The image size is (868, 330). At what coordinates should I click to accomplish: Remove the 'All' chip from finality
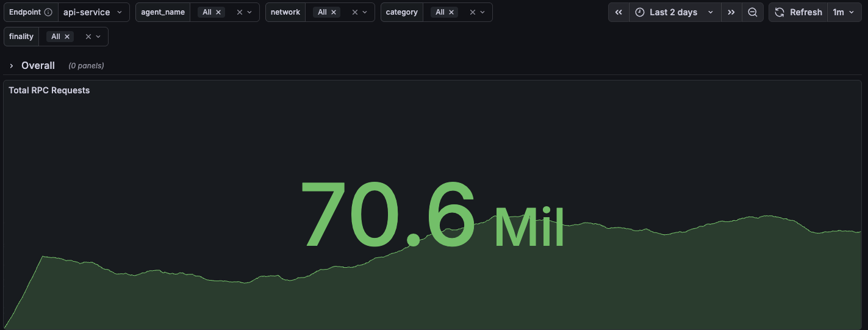pos(67,37)
